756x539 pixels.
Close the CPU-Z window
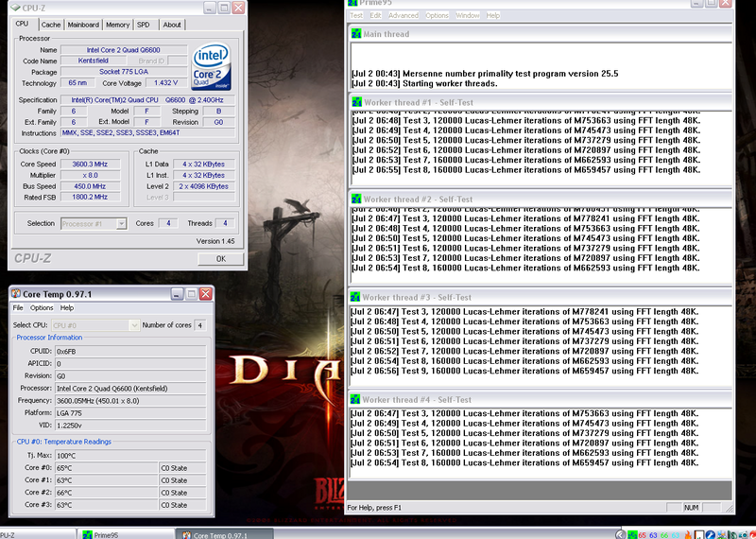click(x=238, y=8)
